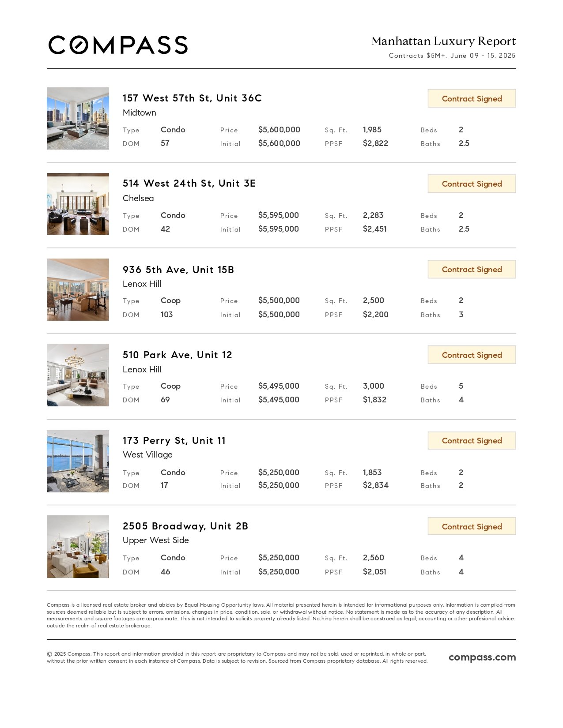Screen dimensions: 563x728
Task: Click the West Village neighborhood label
Action: pyautogui.click(x=147, y=455)
